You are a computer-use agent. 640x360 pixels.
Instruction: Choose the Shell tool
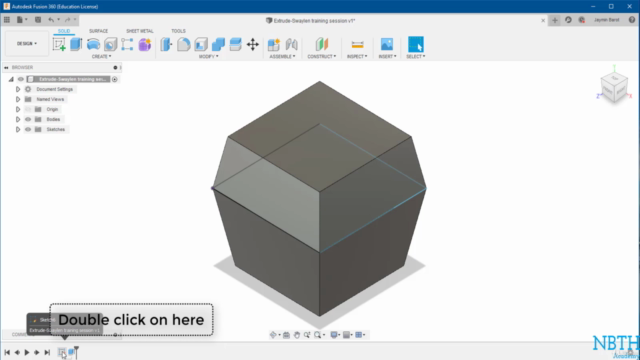coord(201,44)
